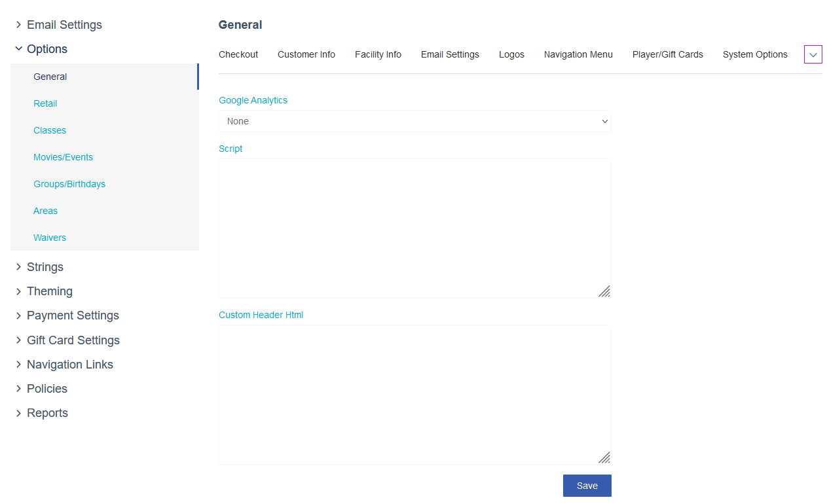827x504 pixels.
Task: Expand the Navigation Links section
Action: coord(64,365)
